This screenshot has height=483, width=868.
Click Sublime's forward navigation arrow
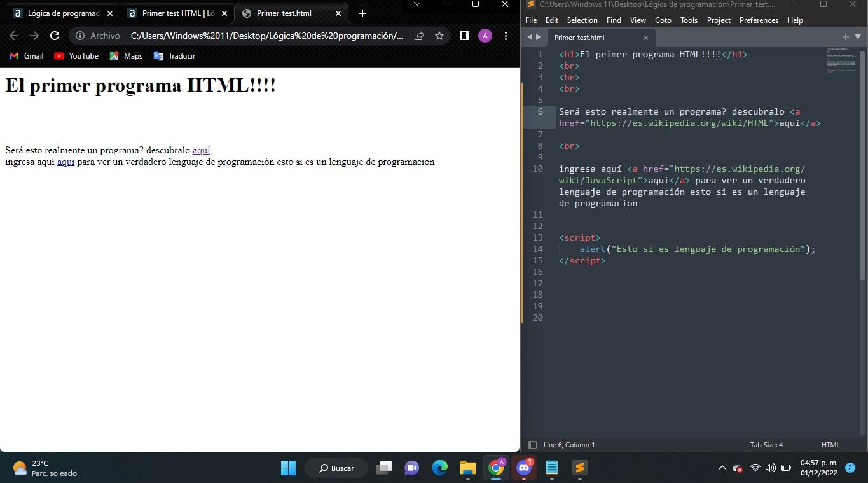(x=537, y=37)
